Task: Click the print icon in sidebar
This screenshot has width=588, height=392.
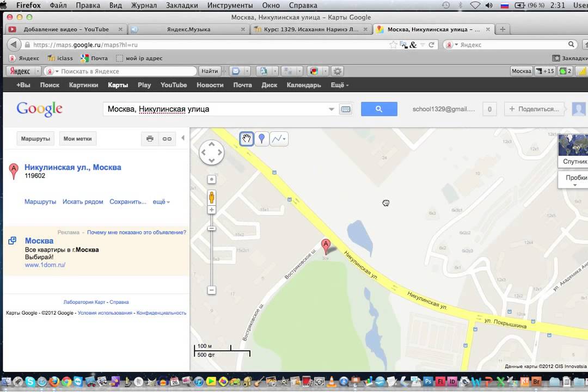Action: click(150, 139)
